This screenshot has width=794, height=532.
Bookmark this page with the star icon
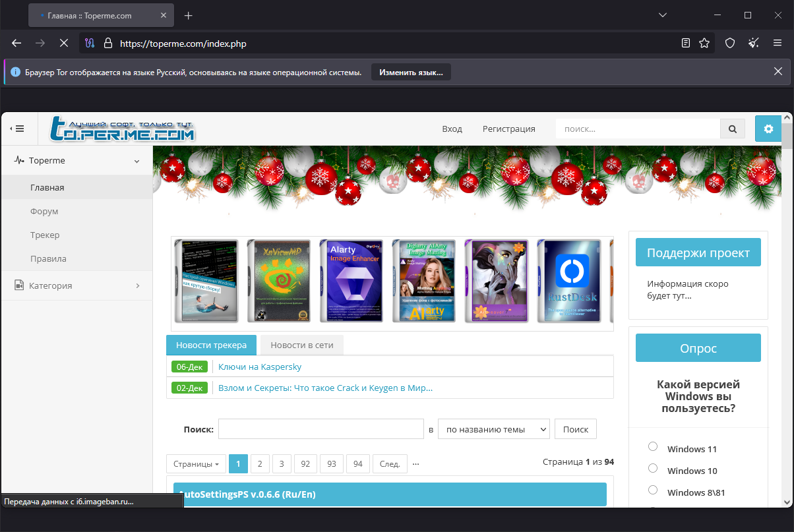[704, 43]
